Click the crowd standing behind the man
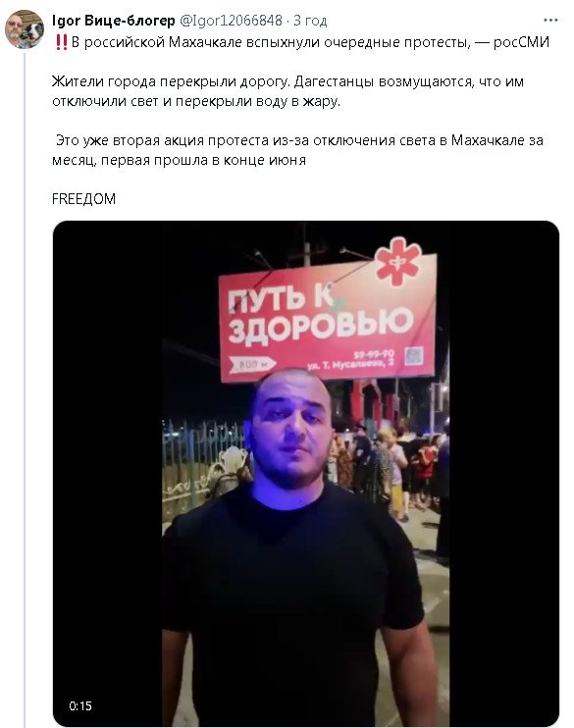The image size is (574, 728). coord(391,469)
